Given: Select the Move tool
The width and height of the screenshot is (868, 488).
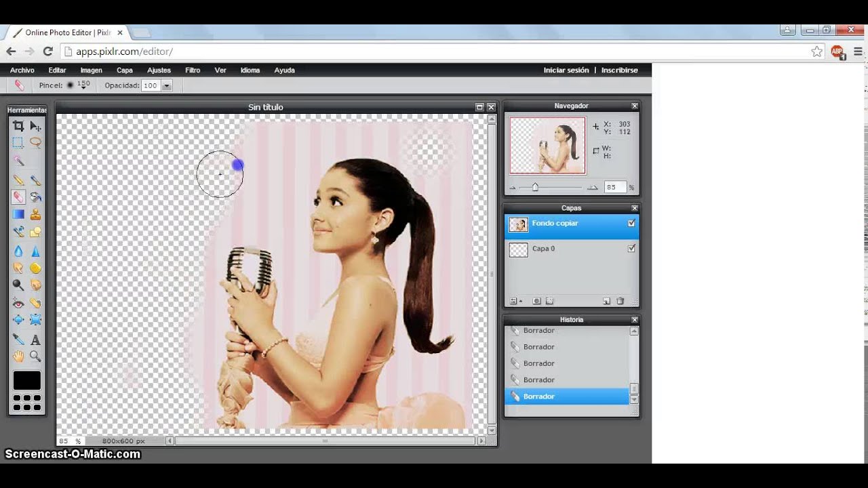Looking at the screenshot, I should [x=35, y=126].
